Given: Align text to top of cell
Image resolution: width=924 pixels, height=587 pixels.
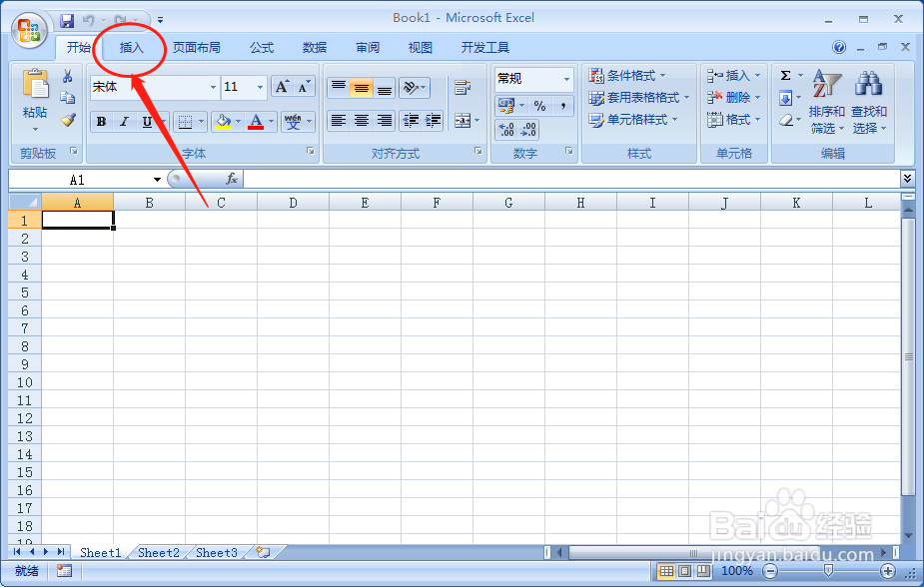Looking at the screenshot, I should 339,87.
